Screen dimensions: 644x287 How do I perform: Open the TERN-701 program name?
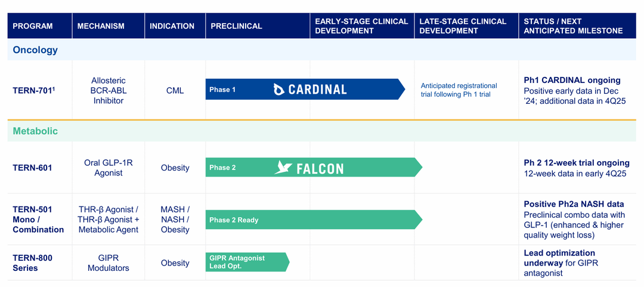pos(33,91)
